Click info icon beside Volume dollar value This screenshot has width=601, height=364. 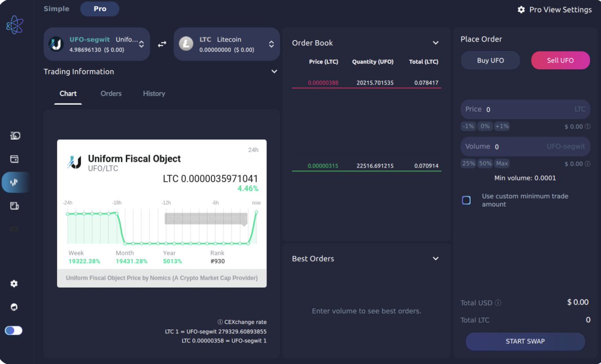coord(587,164)
